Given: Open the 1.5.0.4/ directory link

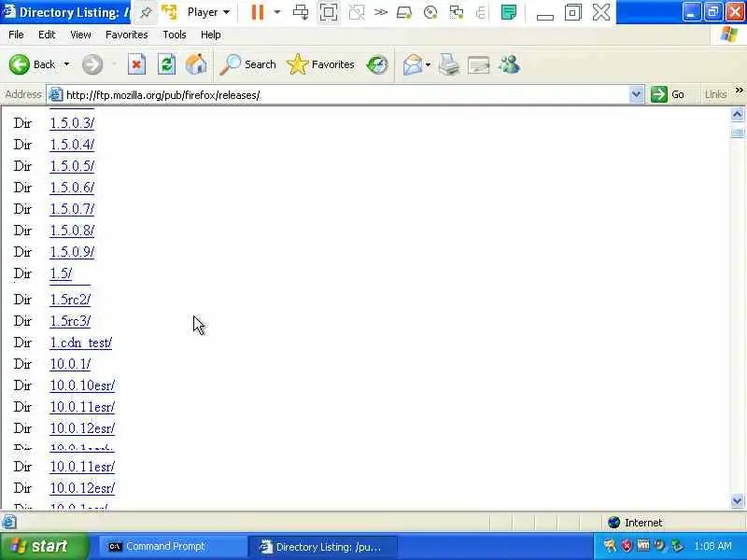Looking at the screenshot, I should point(72,145).
